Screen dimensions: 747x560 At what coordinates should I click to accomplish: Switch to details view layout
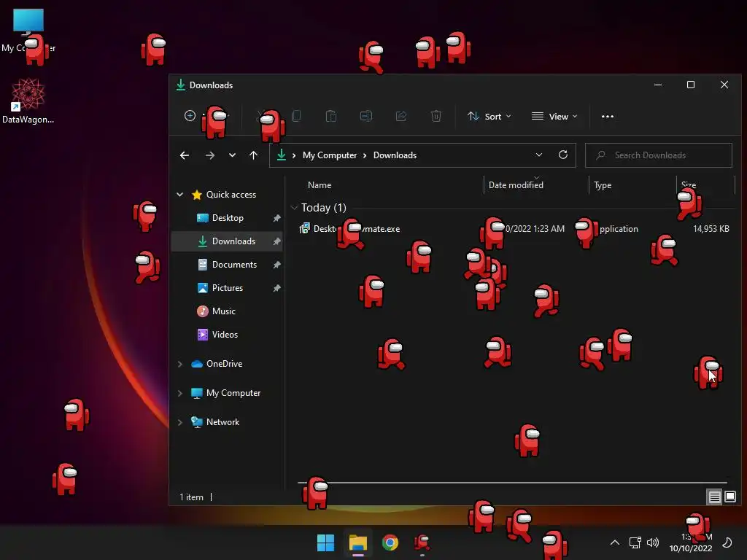coord(714,497)
